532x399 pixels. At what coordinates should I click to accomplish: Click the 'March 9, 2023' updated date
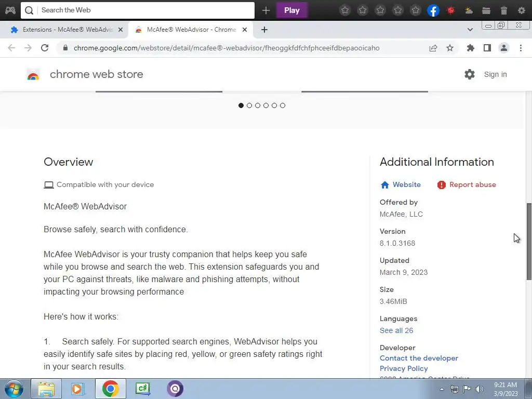[403, 272]
